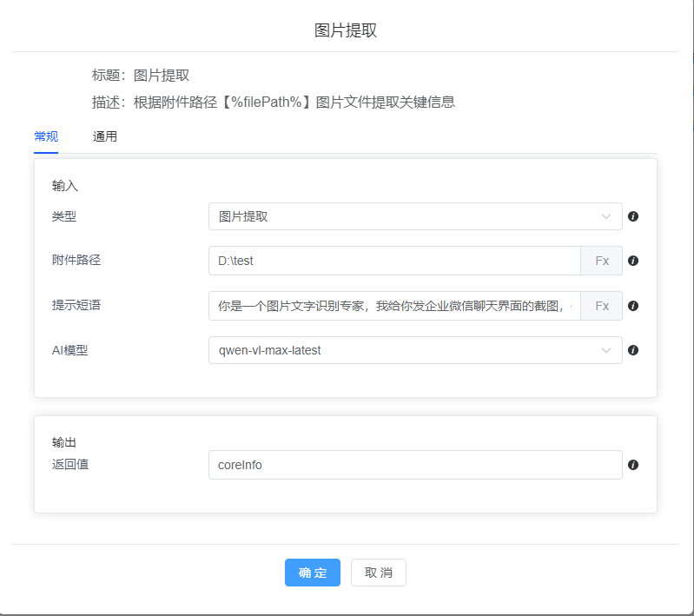The height and width of the screenshot is (616, 694).
Task: Click the info icon beside 提示短语 field
Action: [633, 306]
